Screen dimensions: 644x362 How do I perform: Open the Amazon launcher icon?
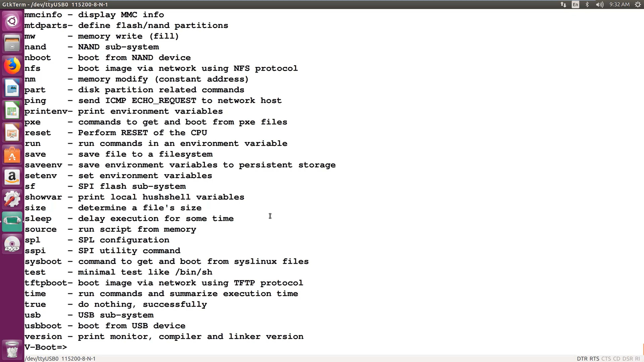tap(12, 177)
